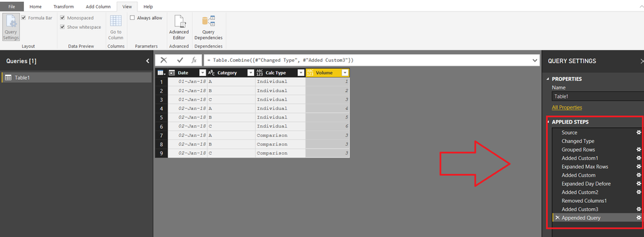Confirm the formula with the checkmark
Viewport: 644px width, 237px height.
(179, 60)
